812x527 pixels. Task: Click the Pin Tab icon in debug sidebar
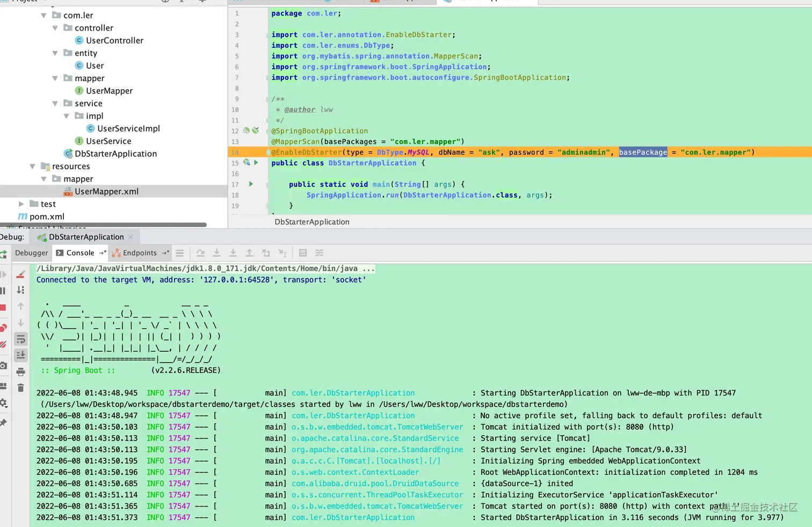tap(3, 423)
